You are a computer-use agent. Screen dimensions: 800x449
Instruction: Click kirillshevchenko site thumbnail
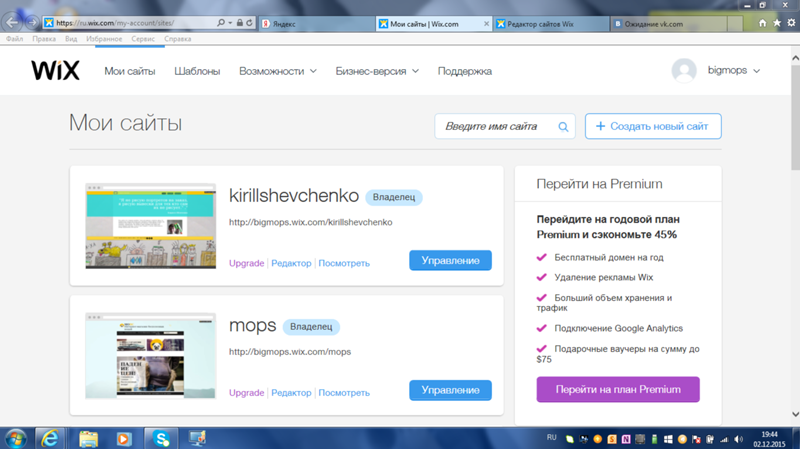pyautogui.click(x=151, y=226)
